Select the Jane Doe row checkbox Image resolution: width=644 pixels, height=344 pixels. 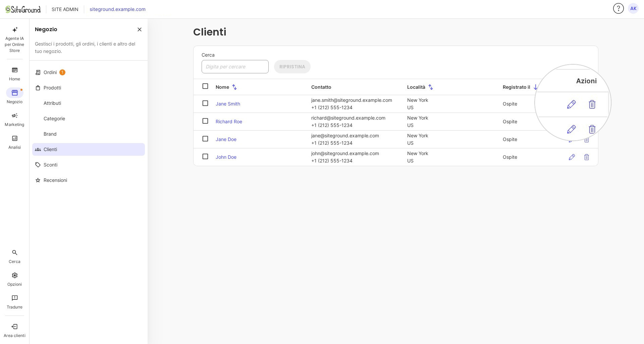(x=205, y=139)
